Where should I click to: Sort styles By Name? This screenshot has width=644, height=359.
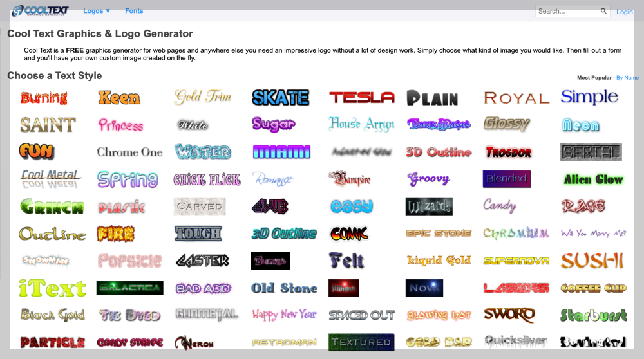[627, 78]
